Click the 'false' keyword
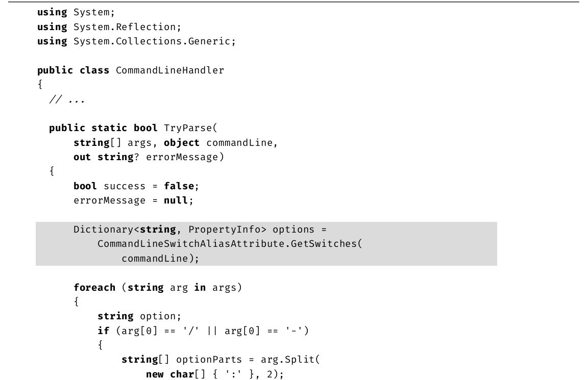 tap(179, 186)
